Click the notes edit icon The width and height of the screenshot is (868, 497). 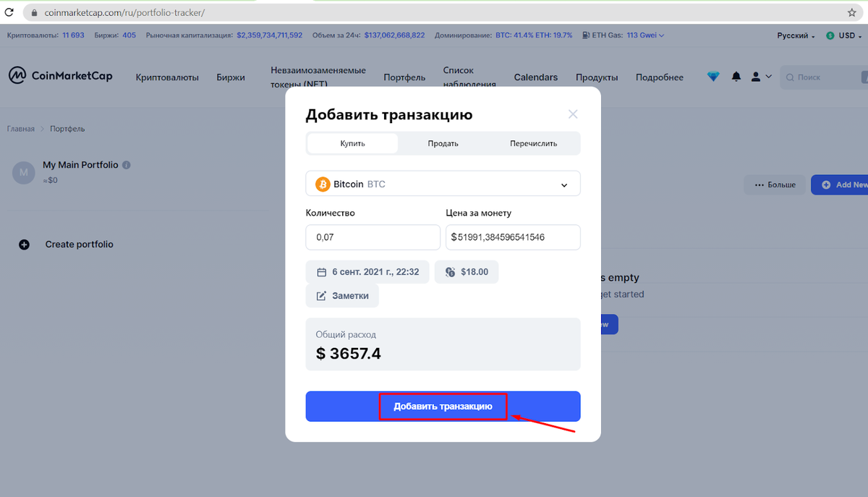tap(322, 296)
